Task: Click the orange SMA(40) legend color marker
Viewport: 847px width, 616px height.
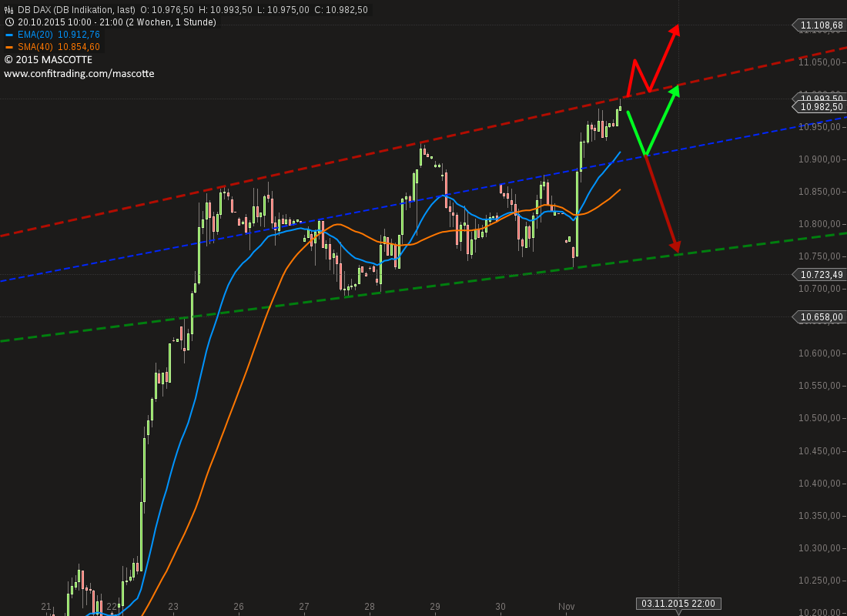Action: click(x=9, y=47)
